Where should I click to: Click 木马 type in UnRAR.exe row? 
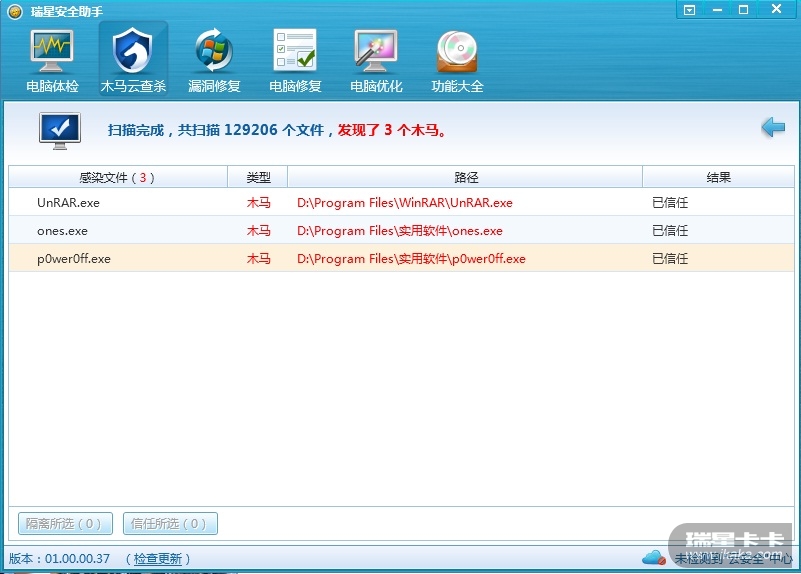tap(258, 203)
